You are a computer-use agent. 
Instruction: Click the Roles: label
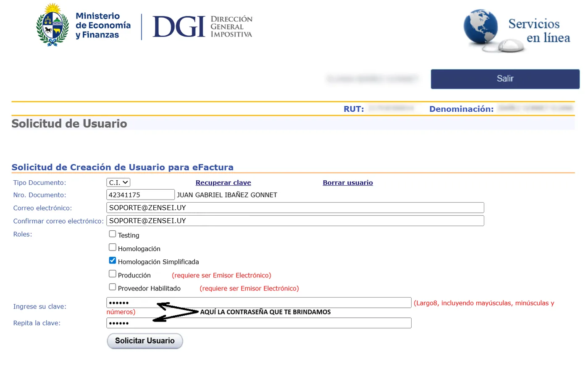(x=23, y=234)
